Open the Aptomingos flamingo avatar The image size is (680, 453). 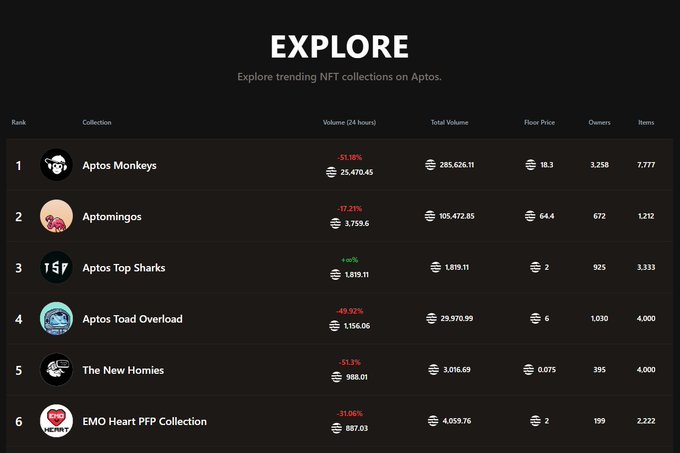pyautogui.click(x=56, y=216)
